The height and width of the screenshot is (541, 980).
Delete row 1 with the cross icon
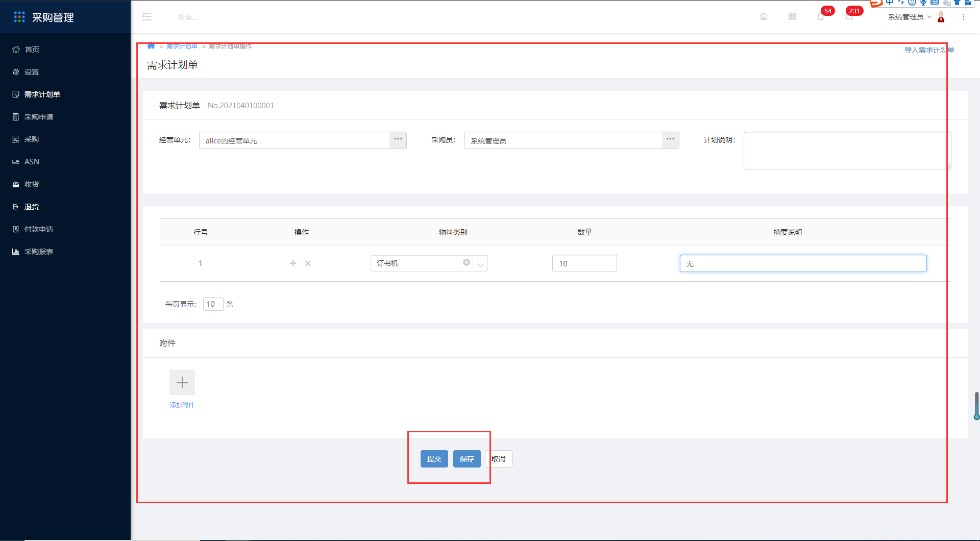click(308, 263)
